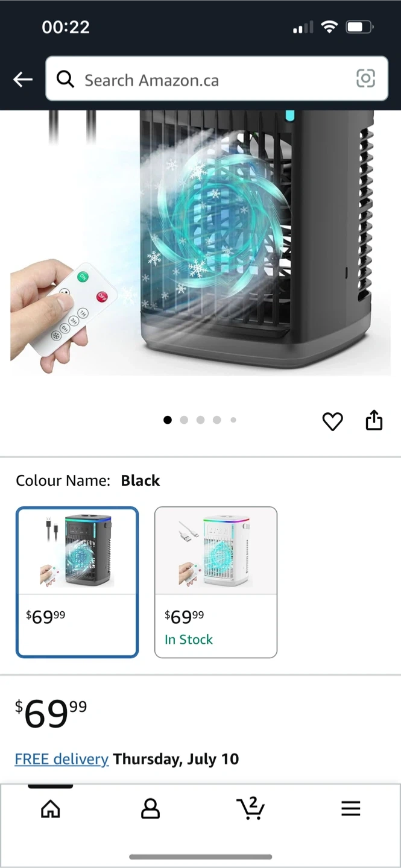Open the Home tab icon
This screenshot has height=868, width=401.
[x=51, y=808]
